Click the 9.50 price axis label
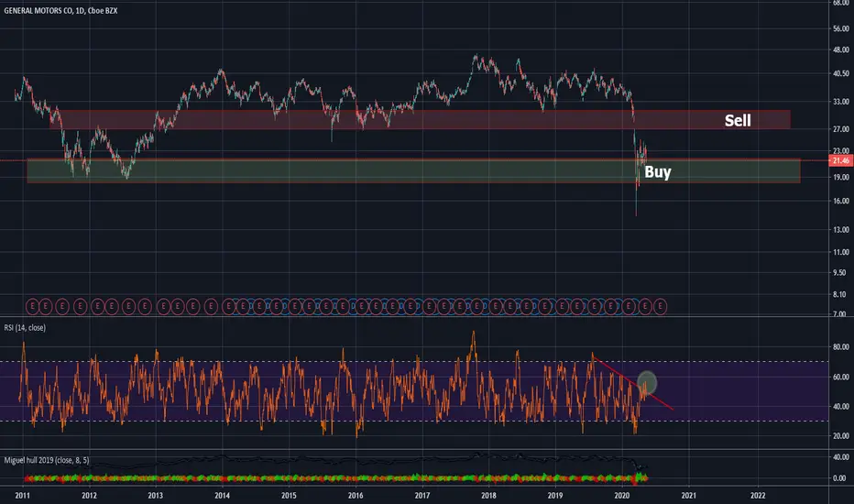The image size is (854, 504). click(x=840, y=272)
